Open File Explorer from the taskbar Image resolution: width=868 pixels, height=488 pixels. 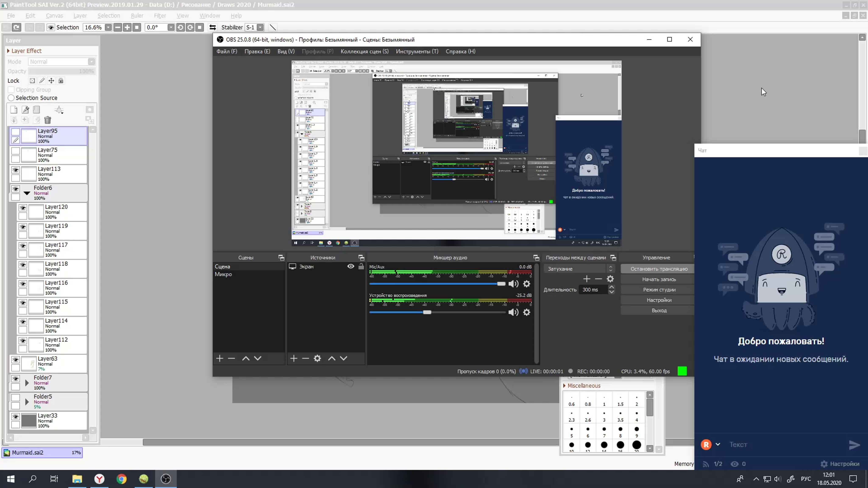pos(77,479)
